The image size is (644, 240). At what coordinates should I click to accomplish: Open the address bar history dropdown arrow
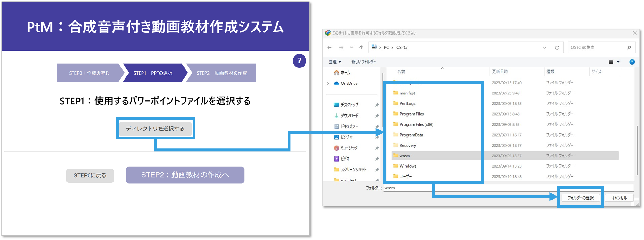(x=545, y=48)
